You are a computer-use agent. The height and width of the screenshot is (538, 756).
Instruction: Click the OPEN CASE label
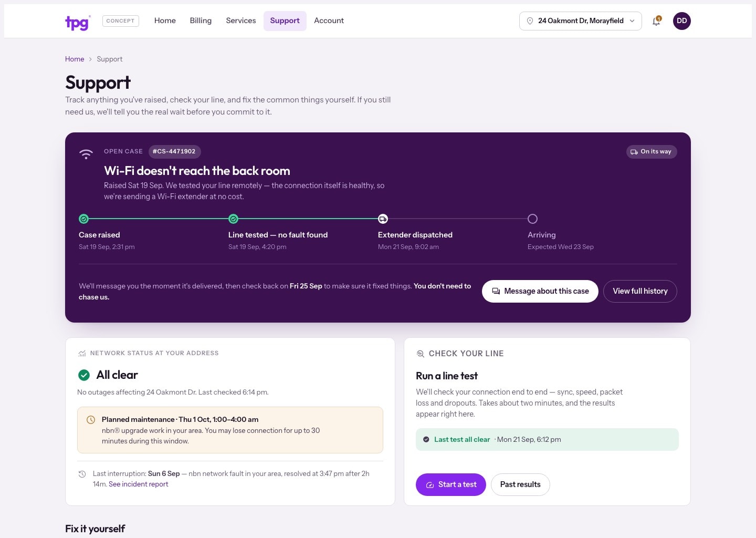[123, 151]
